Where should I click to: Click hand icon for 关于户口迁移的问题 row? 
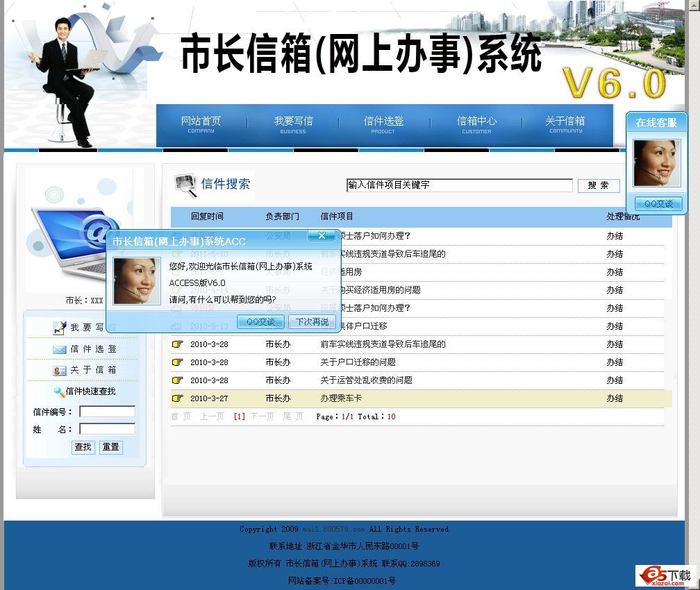[178, 362]
